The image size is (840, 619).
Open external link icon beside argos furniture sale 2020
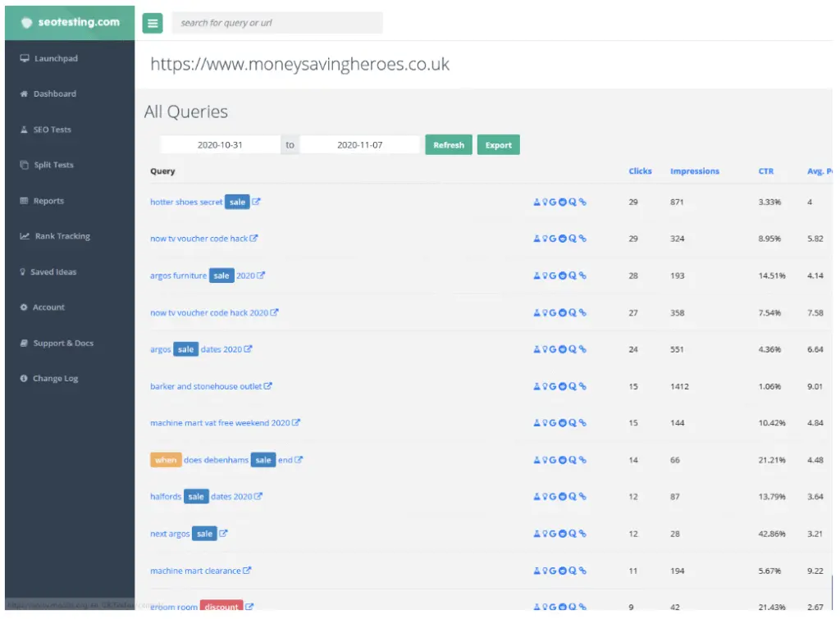click(261, 275)
